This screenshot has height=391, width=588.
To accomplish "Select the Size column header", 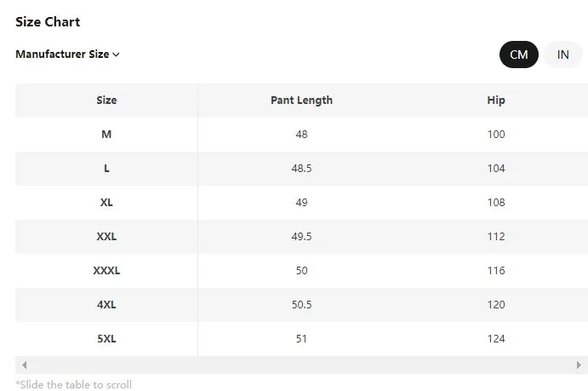I will pyautogui.click(x=106, y=101).
